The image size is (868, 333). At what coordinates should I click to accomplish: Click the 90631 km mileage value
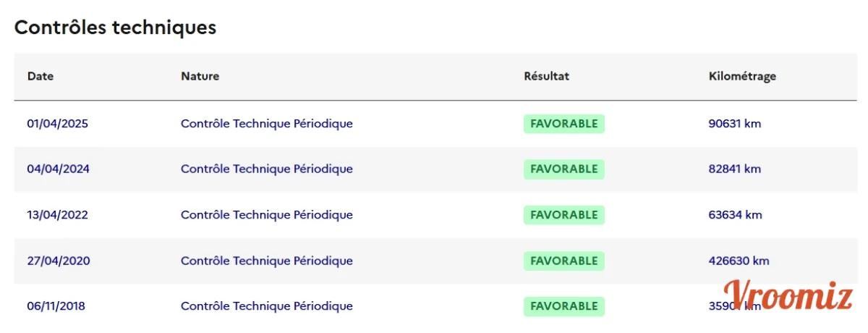click(735, 124)
